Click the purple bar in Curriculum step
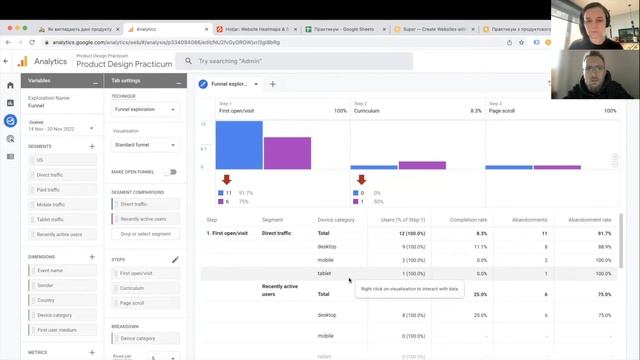Image resolution: width=640 pixels, height=360 pixels. 422,165
